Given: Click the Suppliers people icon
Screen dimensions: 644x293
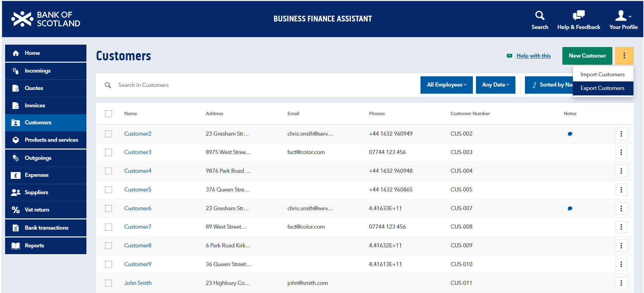Looking at the screenshot, I should tap(16, 192).
